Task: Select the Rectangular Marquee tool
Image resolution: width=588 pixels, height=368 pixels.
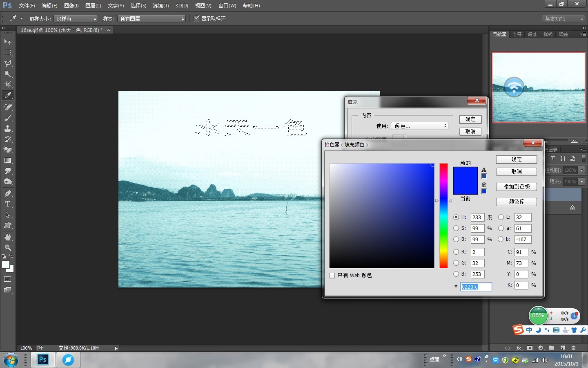Action: 8,53
